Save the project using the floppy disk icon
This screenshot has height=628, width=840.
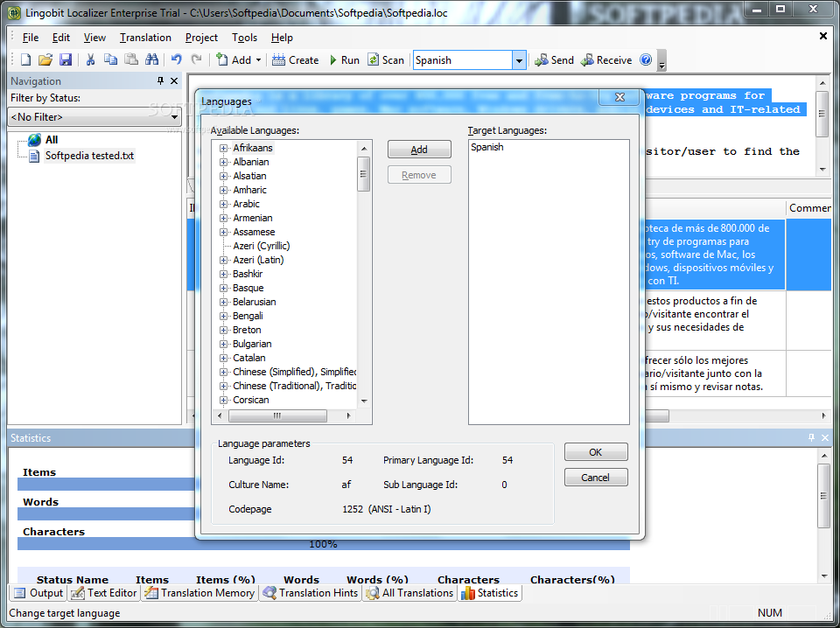(x=66, y=60)
